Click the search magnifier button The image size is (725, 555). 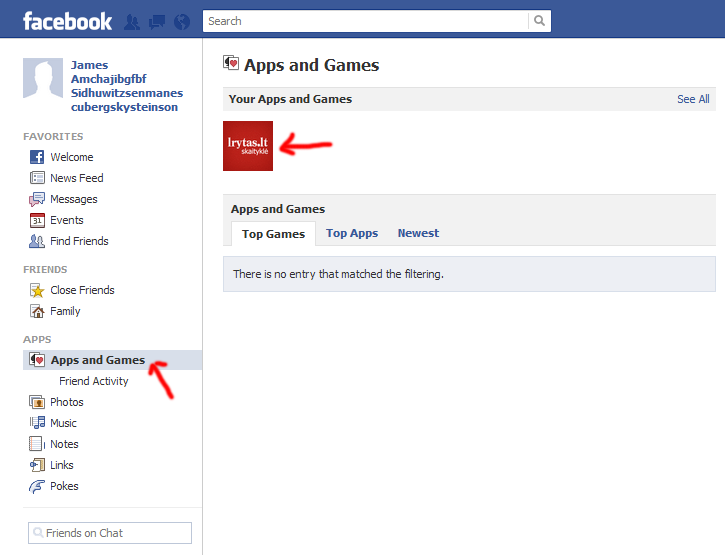539,21
